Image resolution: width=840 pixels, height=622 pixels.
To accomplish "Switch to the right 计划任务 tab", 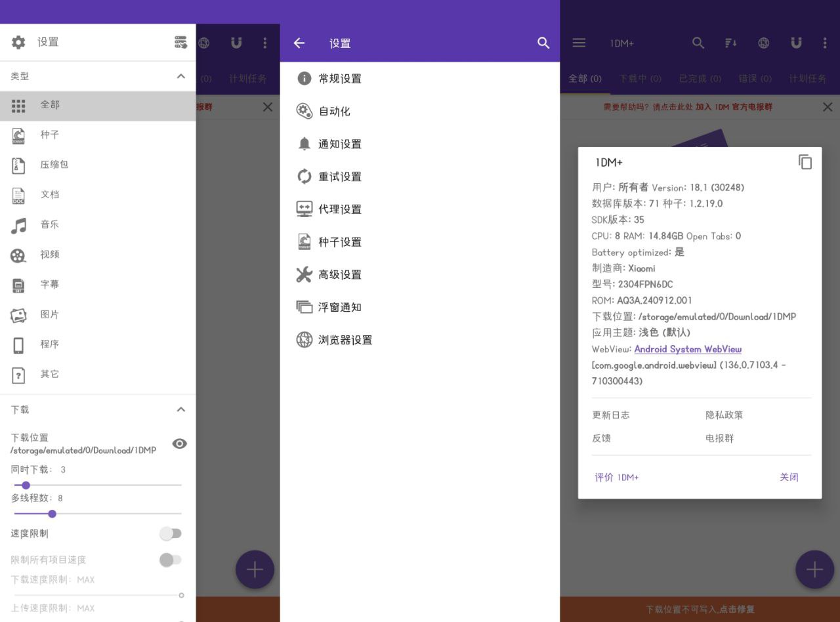I will 808,79.
